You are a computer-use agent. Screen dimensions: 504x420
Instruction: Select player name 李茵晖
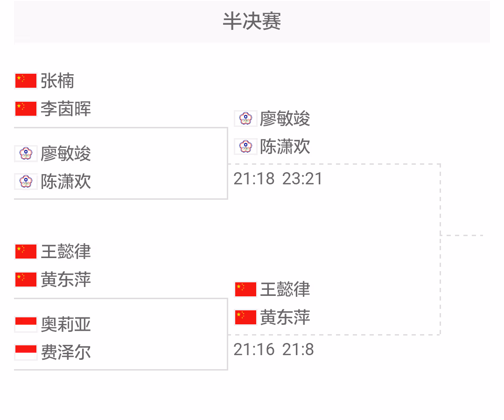point(66,109)
